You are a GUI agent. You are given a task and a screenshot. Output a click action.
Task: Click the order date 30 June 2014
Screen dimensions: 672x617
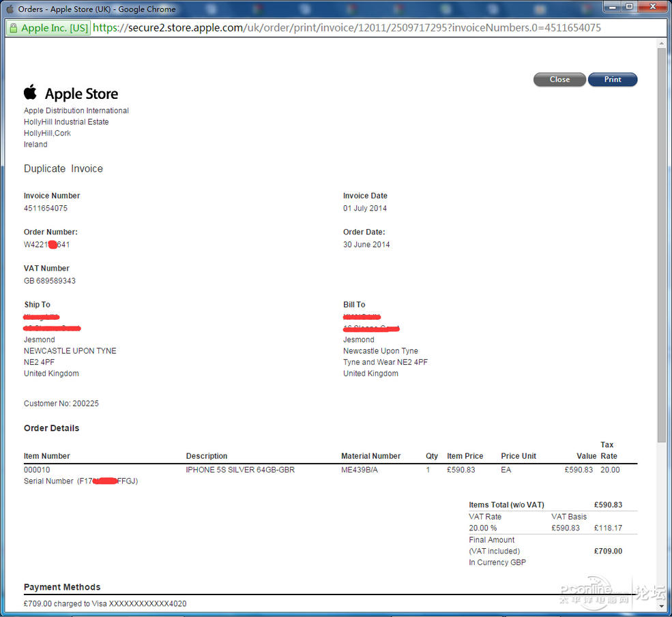pos(366,245)
